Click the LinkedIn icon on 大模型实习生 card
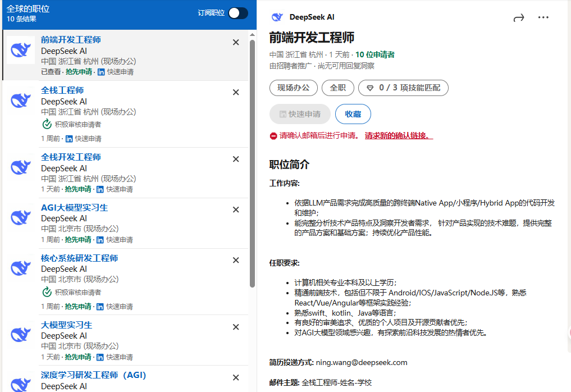This screenshot has width=571, height=392. click(x=100, y=357)
